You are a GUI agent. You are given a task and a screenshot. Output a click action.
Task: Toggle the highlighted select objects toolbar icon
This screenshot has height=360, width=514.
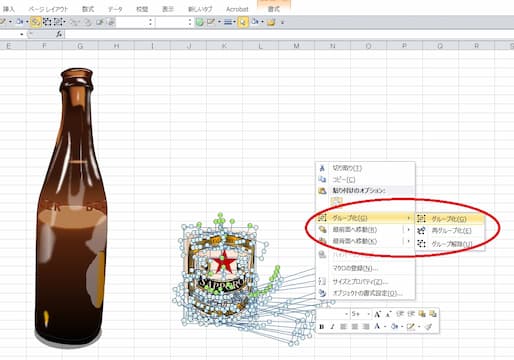[x=35, y=22]
